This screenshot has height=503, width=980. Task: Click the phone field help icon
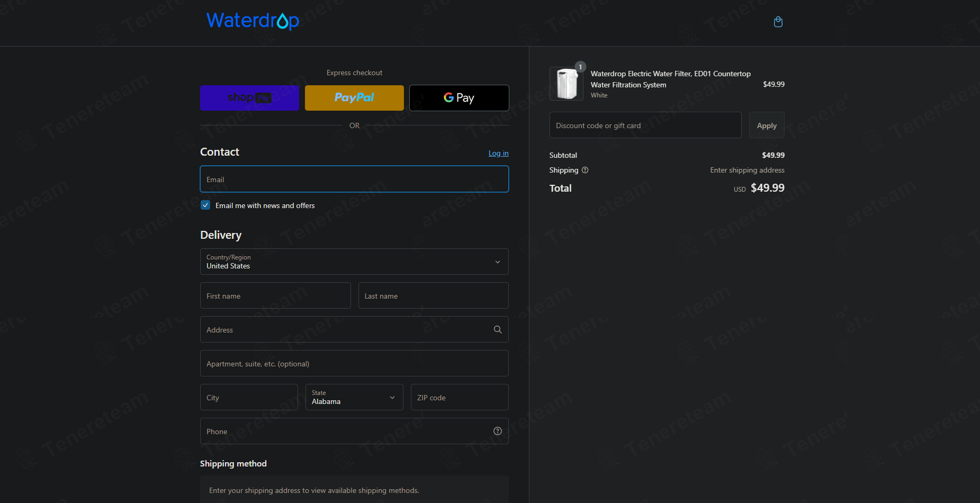click(498, 431)
